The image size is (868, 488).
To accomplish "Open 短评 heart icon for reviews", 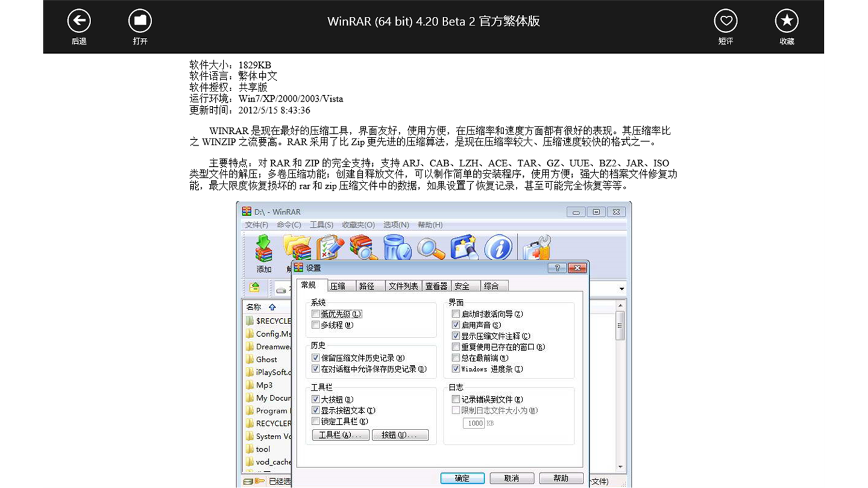I will [726, 21].
